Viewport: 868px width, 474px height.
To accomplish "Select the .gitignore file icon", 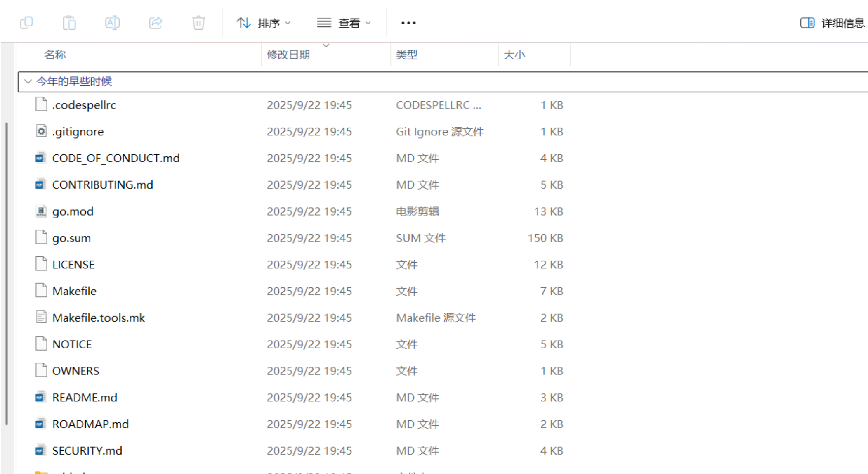I will [41, 131].
